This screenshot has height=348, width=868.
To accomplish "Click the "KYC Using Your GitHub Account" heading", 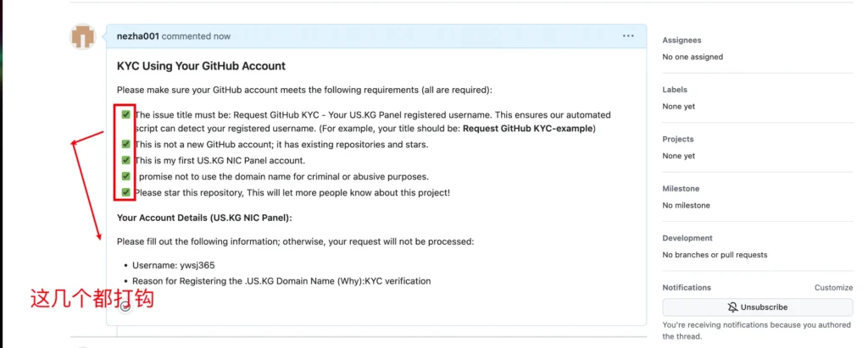I will pos(201,66).
